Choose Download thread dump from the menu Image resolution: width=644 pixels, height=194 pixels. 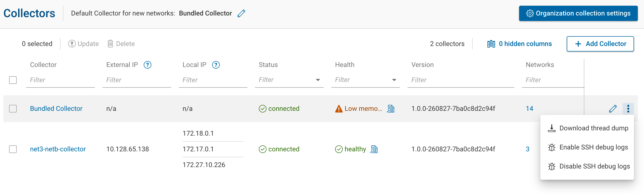tap(587, 128)
